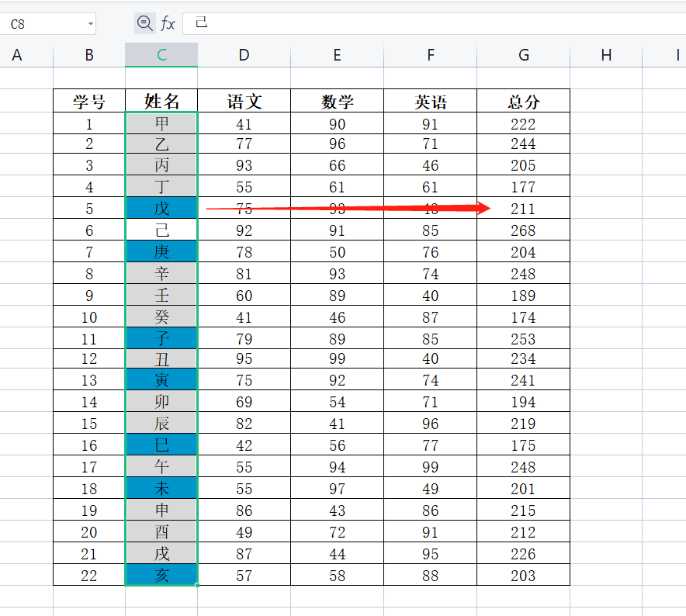
Task: Click the 学号 header cell
Action: pos(89,101)
